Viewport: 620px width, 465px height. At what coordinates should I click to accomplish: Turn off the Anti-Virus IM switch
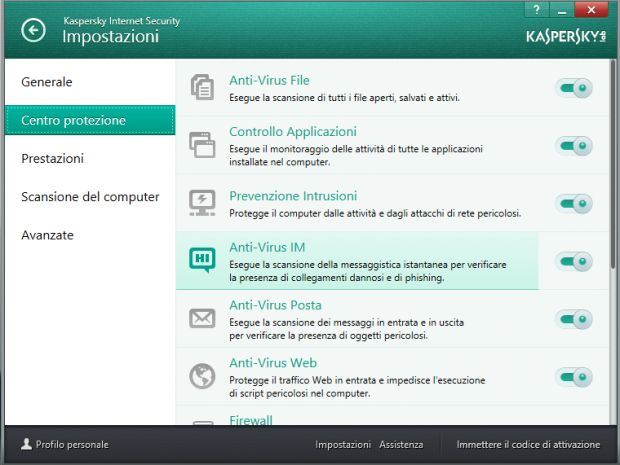tap(574, 261)
